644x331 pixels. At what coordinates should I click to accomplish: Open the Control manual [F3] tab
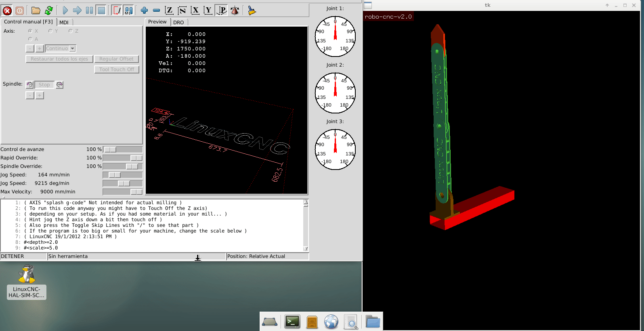pos(28,22)
